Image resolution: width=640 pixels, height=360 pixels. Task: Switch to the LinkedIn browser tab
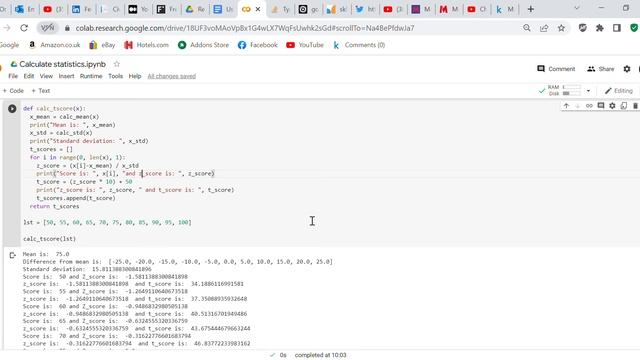click(x=81, y=9)
